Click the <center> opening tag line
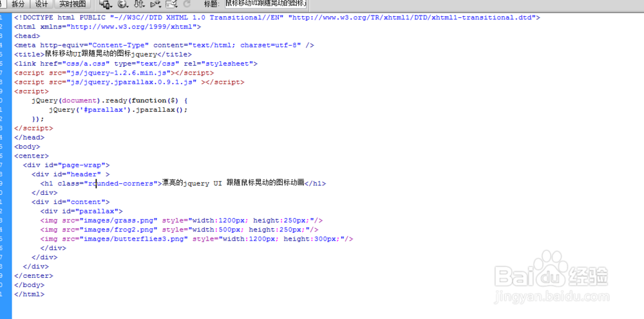 point(31,156)
